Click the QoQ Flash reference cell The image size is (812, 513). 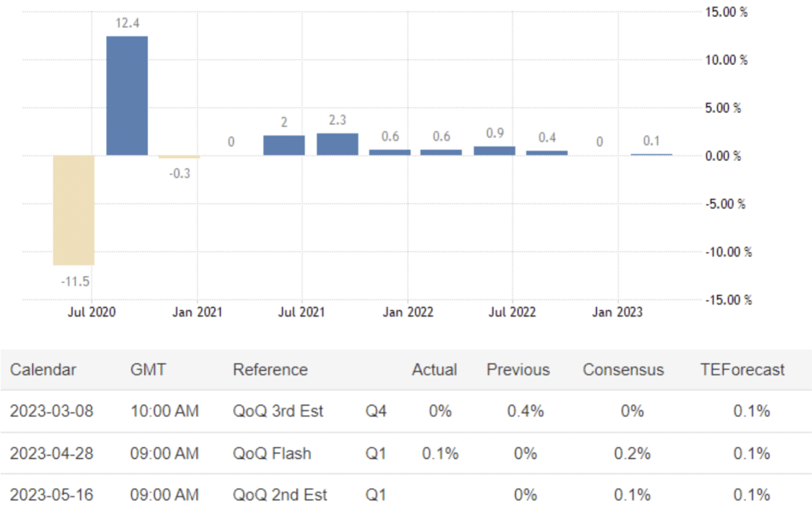coord(272,453)
